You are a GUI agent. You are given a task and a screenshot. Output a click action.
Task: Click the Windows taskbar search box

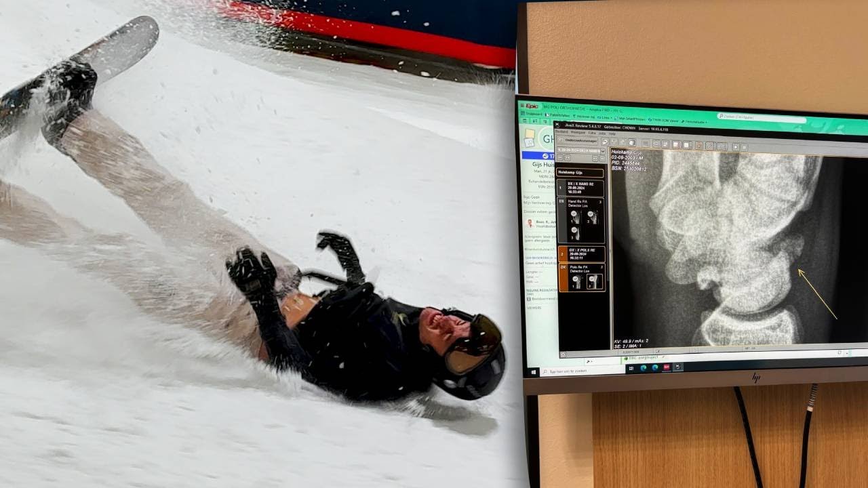point(583,371)
